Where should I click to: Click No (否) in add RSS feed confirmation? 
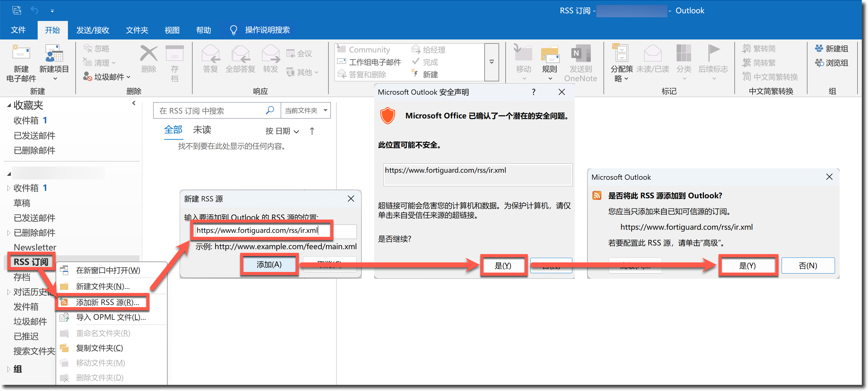point(808,266)
